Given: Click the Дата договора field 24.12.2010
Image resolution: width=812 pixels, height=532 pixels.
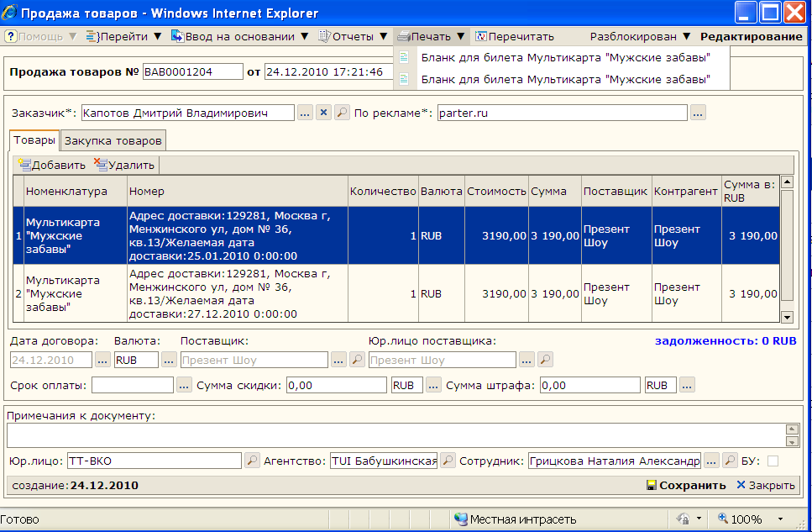Looking at the screenshot, I should [51, 360].
